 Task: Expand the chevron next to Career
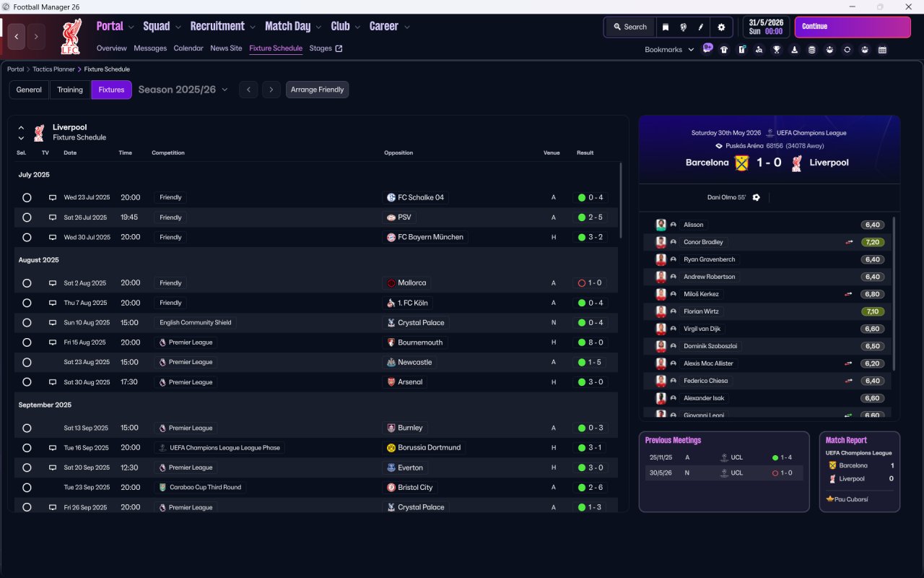click(407, 27)
